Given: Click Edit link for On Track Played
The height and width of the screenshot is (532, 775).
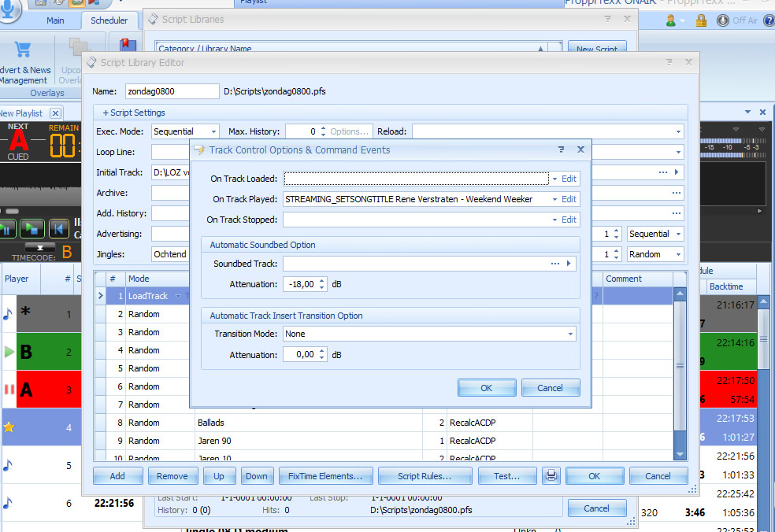Looking at the screenshot, I should coord(569,199).
